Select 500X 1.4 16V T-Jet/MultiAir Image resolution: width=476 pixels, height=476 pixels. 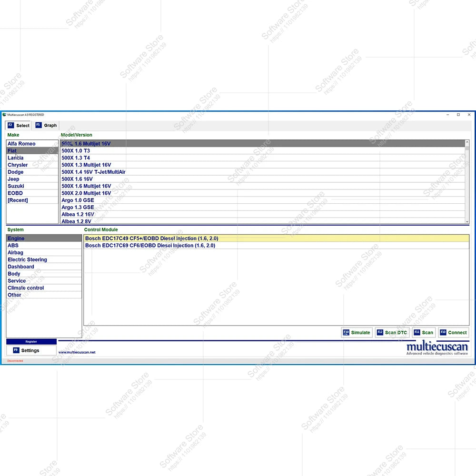(x=263, y=172)
